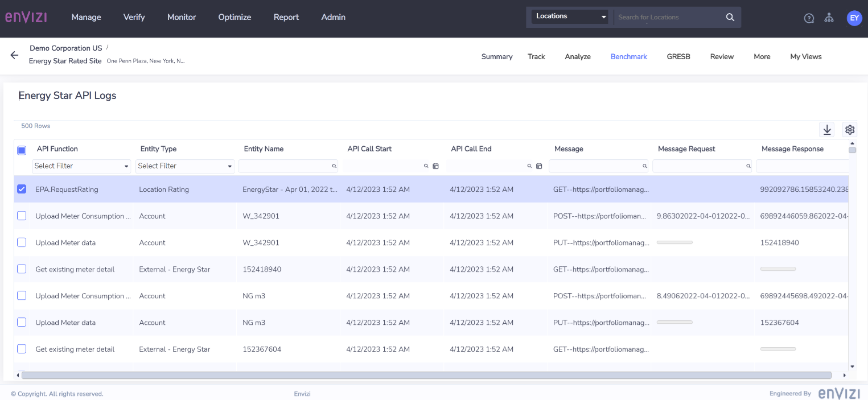Viewport: 868px width, 400px height.
Task: Open the Monitor menu
Action: click(182, 17)
